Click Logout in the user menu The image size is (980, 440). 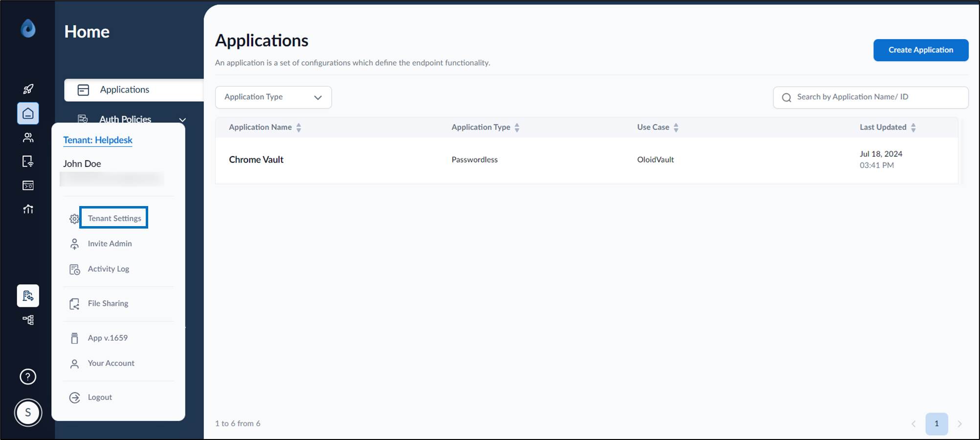click(100, 397)
